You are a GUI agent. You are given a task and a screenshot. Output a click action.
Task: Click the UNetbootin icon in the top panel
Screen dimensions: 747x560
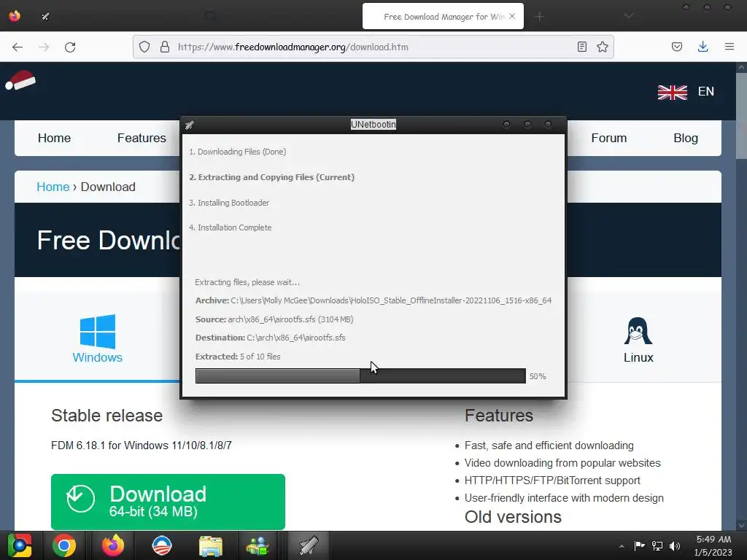pyautogui.click(x=45, y=16)
